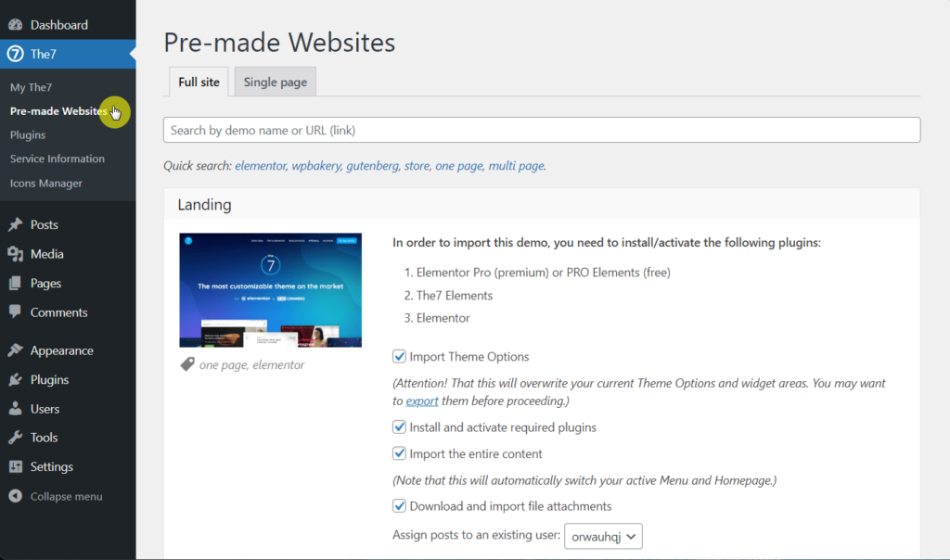Click Collapse menu label
Image resolution: width=950 pixels, height=560 pixels.
(x=66, y=496)
